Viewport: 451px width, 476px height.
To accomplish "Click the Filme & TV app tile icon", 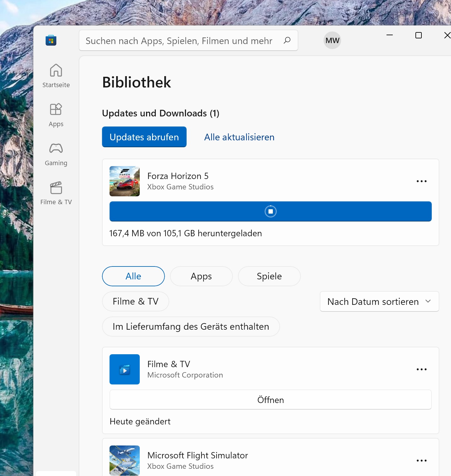I will [x=125, y=369].
